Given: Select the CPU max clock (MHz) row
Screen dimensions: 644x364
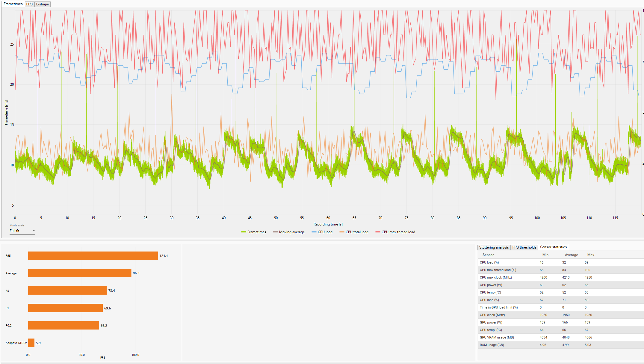Looking at the screenshot, I should [509, 277].
